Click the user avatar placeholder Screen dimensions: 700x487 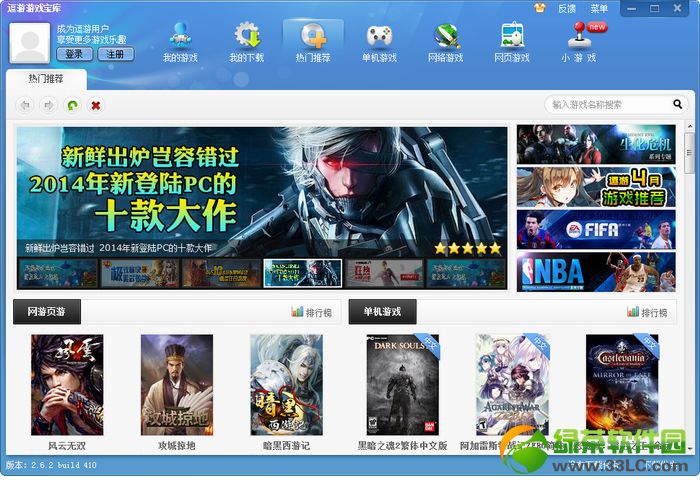point(29,43)
